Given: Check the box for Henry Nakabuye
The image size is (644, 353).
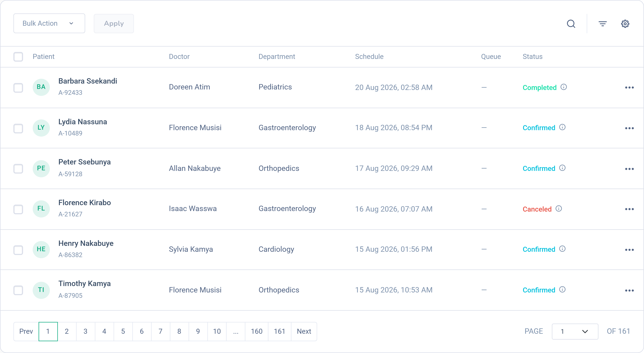Looking at the screenshot, I should point(18,250).
